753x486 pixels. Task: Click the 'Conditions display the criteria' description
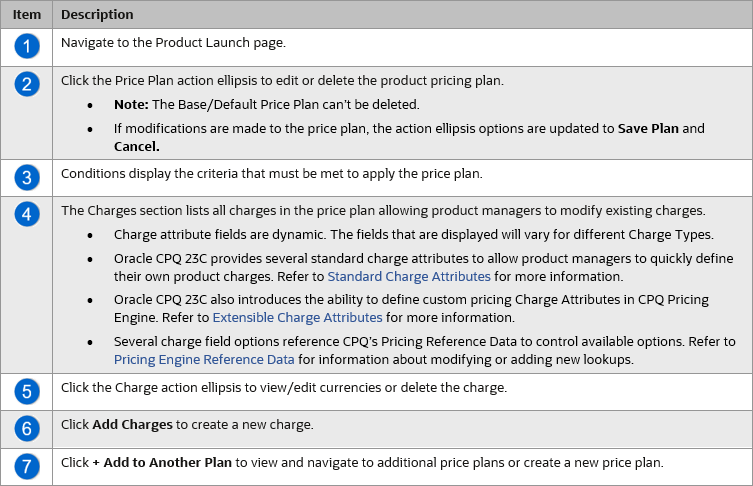point(272,173)
